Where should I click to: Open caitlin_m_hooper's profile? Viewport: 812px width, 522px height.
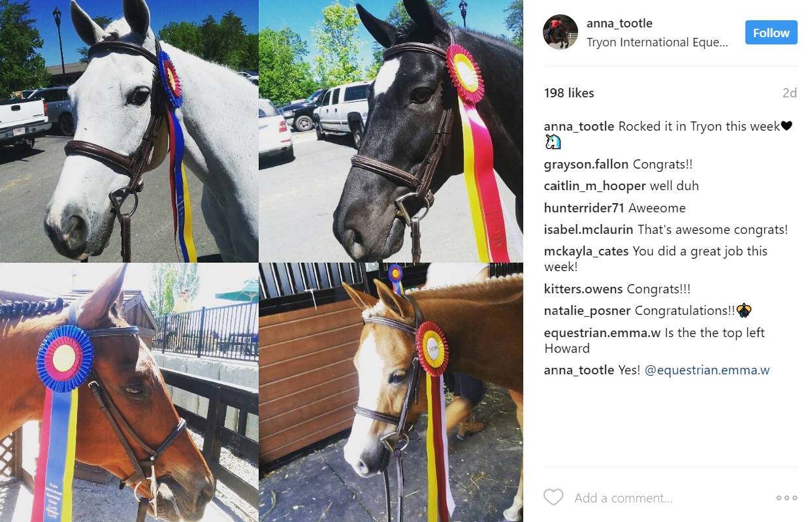coord(595,186)
